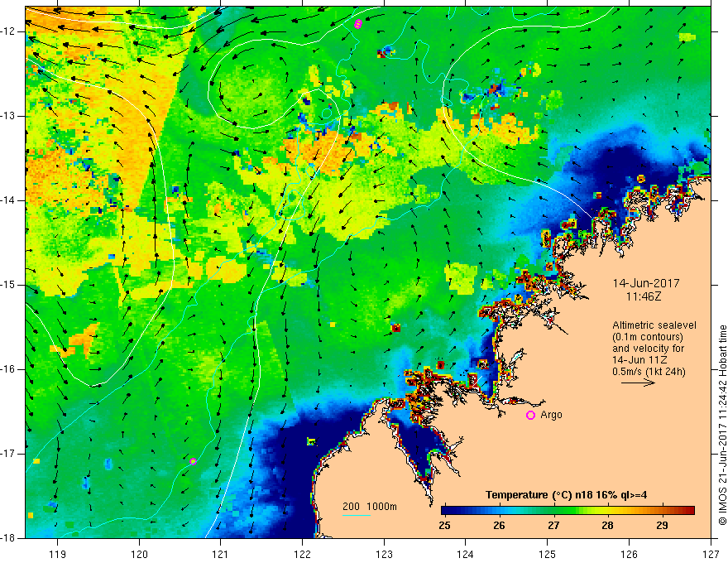Click the longitude axis label '124'
This screenshot has width=728, height=563.
tap(466, 554)
